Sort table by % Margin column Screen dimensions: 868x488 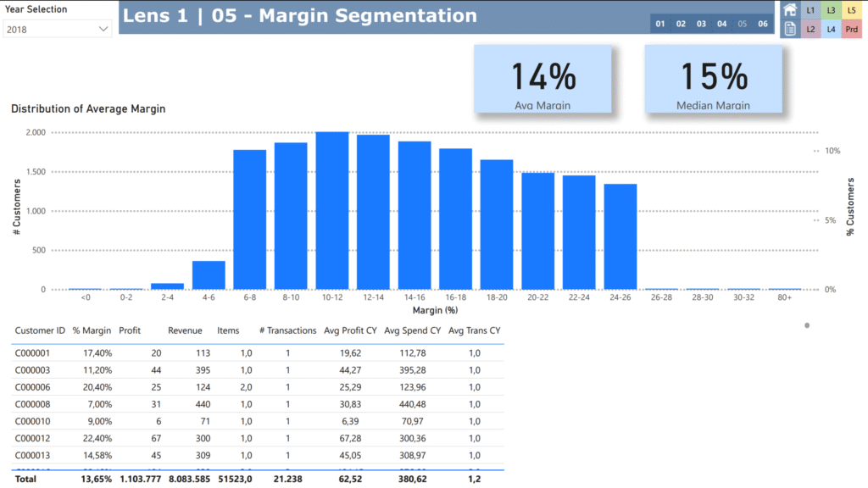(87, 330)
